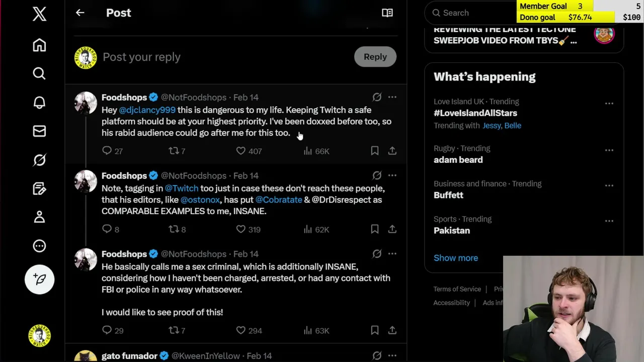Screen dimensions: 644x362
Task: Open more options for #LoveIslandAllStars trend
Action: [x=609, y=104]
